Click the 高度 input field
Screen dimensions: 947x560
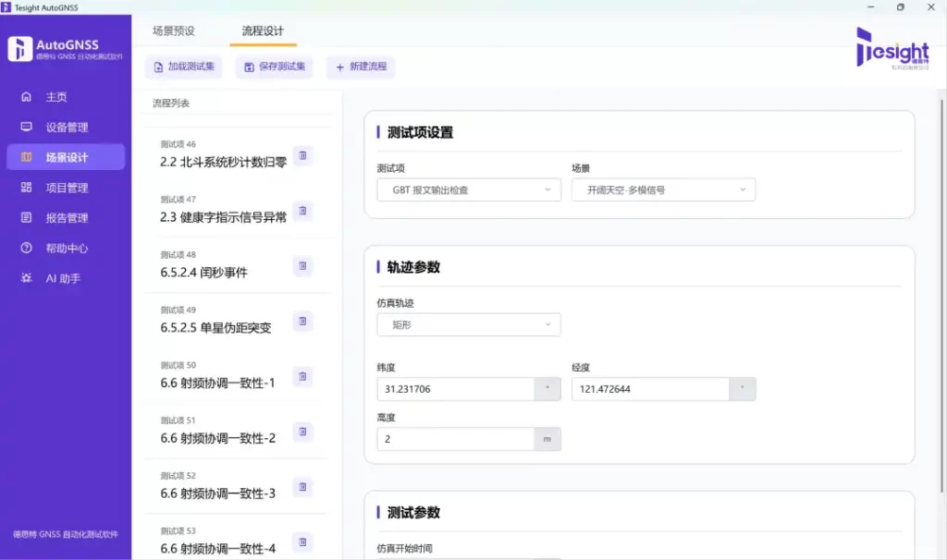[x=455, y=439]
